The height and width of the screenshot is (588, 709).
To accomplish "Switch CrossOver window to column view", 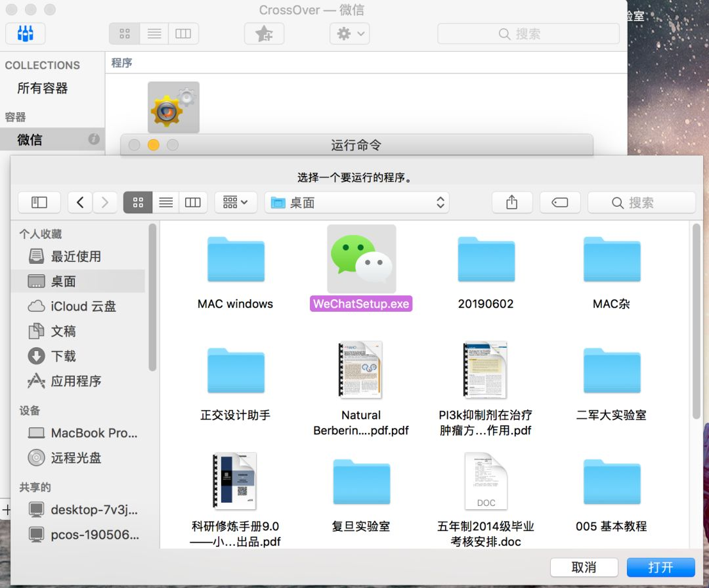I will coord(183,33).
